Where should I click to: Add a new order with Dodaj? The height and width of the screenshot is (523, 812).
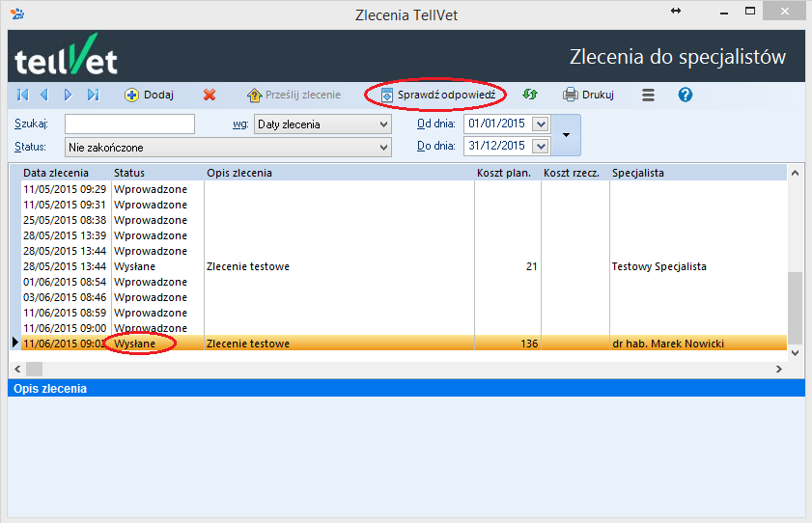149,95
